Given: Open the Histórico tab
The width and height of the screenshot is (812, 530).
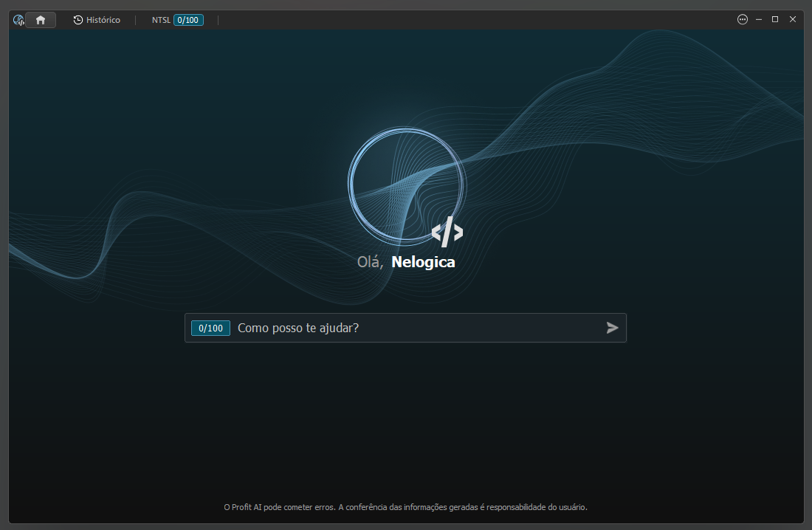Looking at the screenshot, I should [x=97, y=20].
